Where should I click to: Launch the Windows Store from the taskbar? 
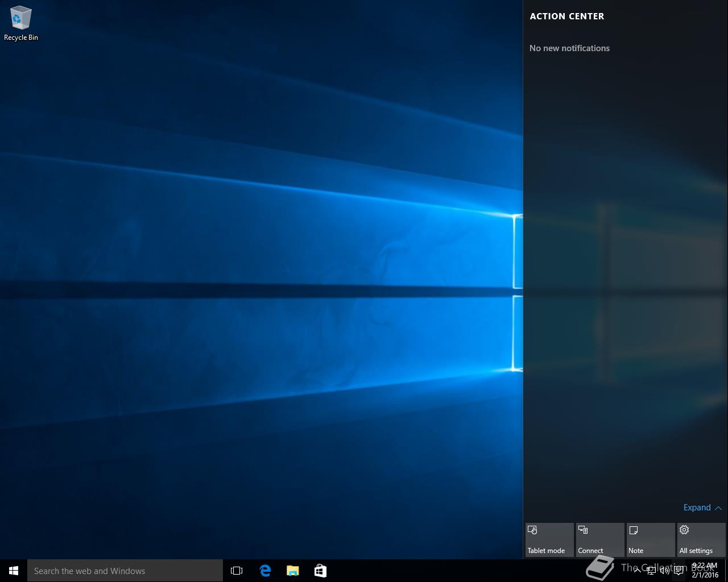[320, 571]
